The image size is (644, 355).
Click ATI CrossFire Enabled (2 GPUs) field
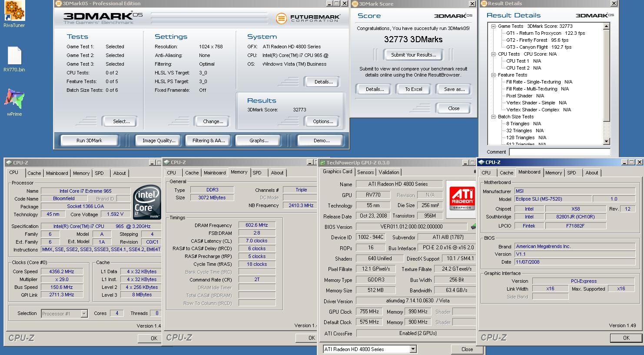coord(416,333)
